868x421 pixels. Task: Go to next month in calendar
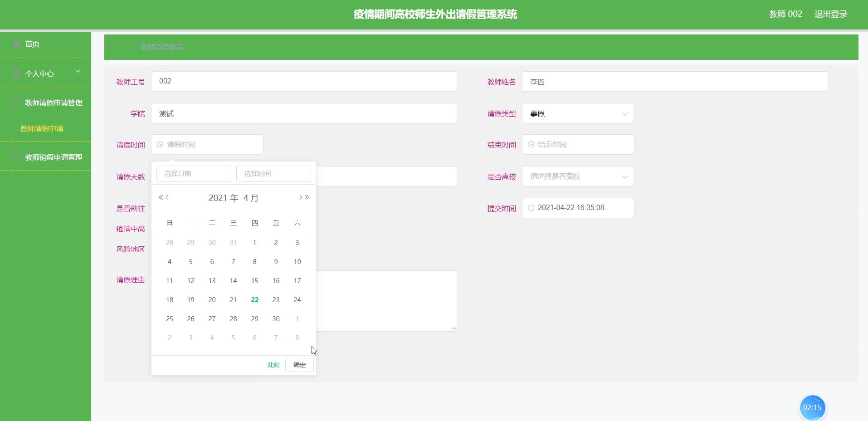(x=300, y=197)
